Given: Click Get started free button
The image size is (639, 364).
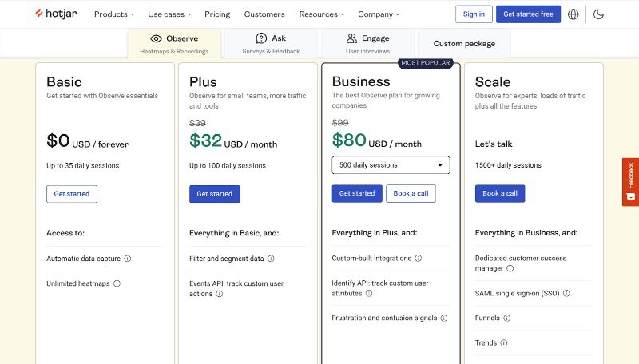Looking at the screenshot, I should pos(528,14).
